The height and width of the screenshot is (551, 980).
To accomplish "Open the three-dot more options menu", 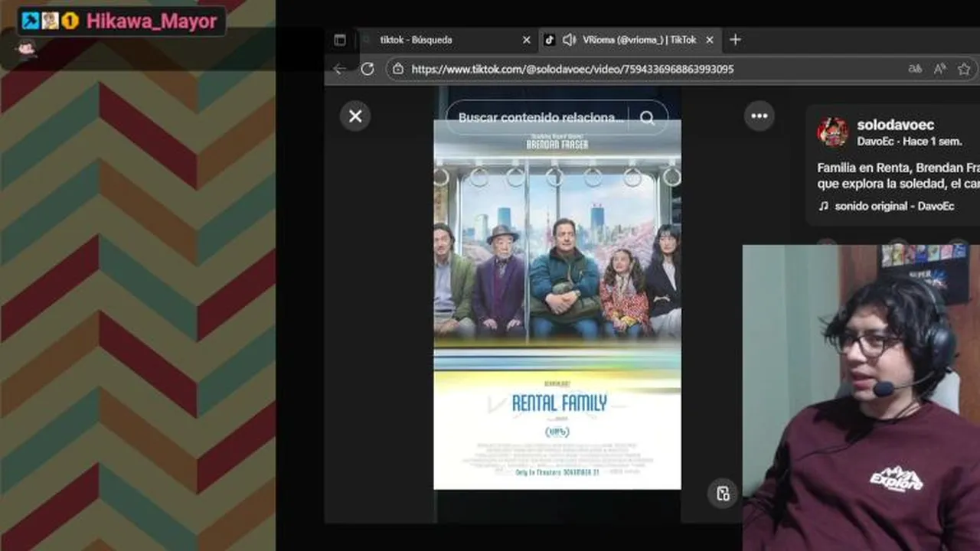I will point(759,116).
